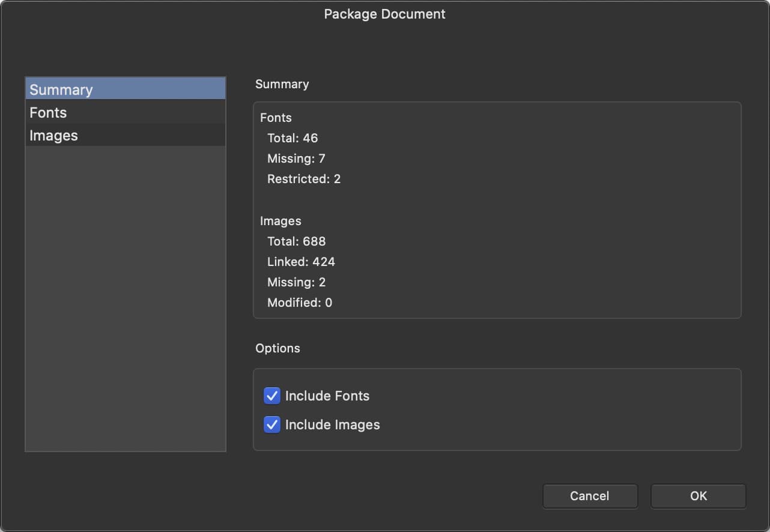Click the 'Total: 688' images line
Image resolution: width=770 pixels, height=532 pixels.
(x=296, y=241)
